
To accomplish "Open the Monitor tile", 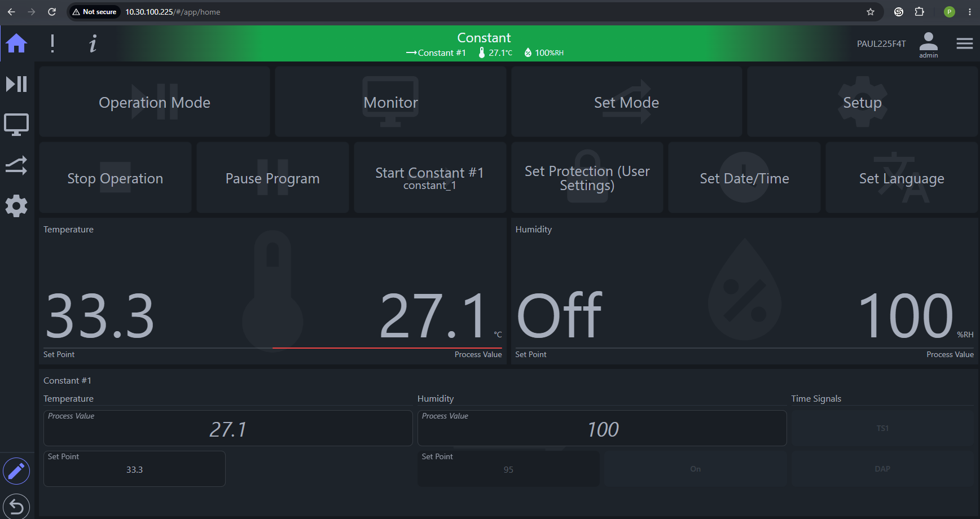I will [x=390, y=102].
